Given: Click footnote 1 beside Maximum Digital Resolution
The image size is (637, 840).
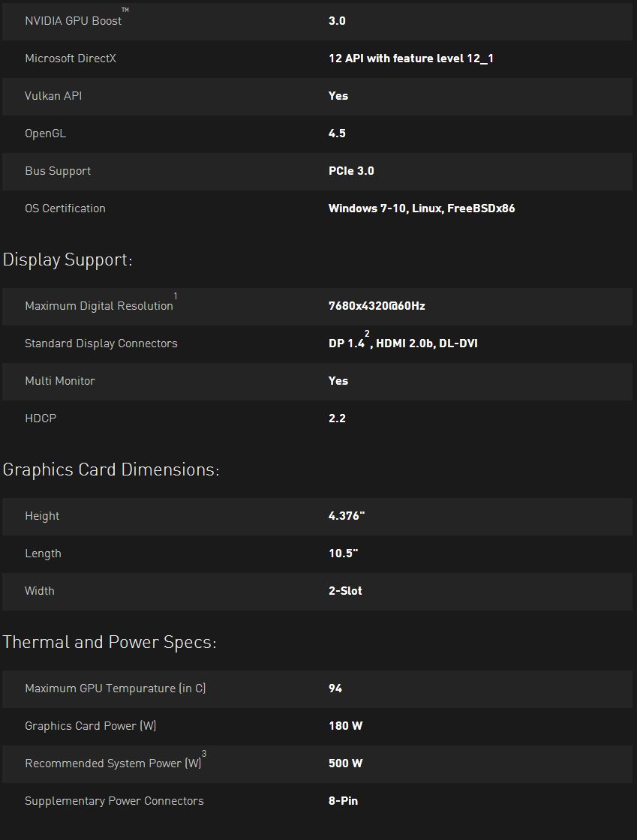Looking at the screenshot, I should (x=175, y=295).
